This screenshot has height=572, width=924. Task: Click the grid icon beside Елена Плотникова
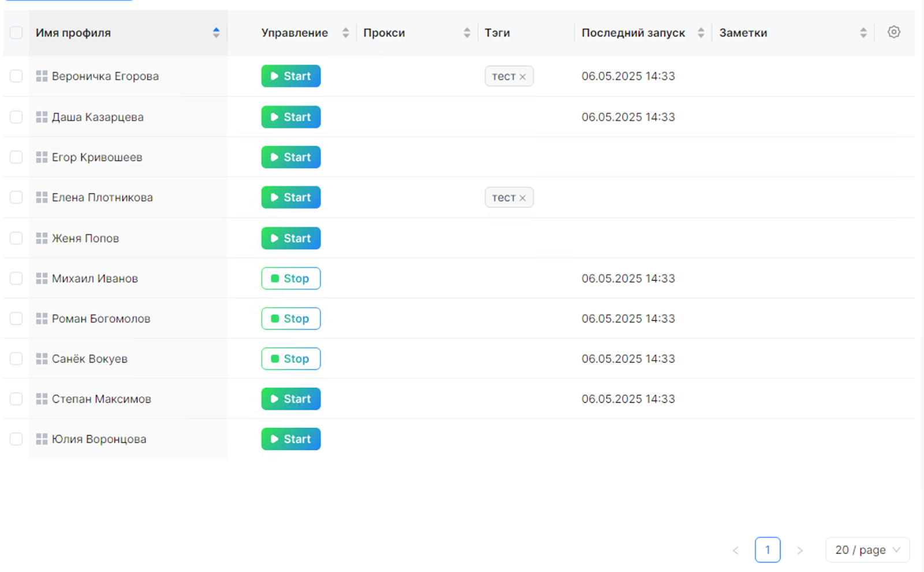tap(42, 197)
